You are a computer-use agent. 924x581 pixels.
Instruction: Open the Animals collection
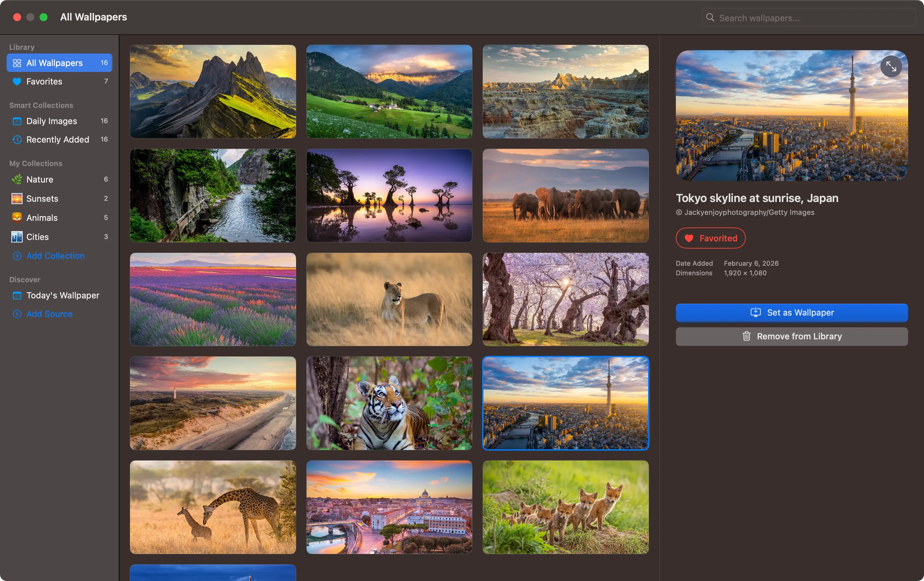(x=59, y=218)
